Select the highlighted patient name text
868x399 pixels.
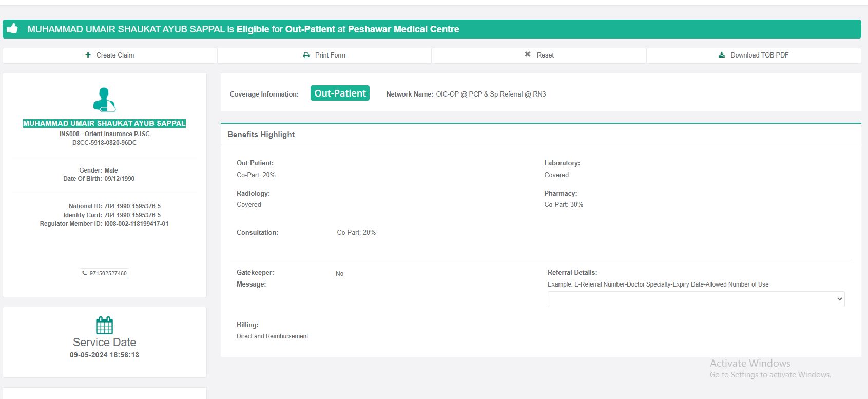[104, 123]
